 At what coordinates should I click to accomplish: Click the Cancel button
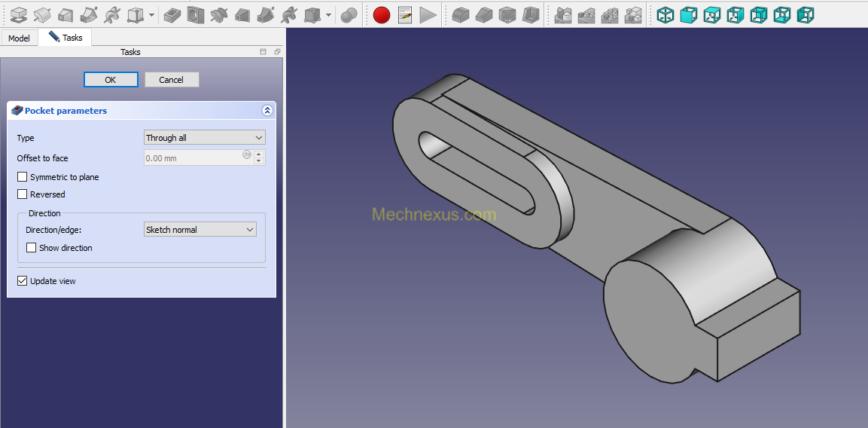[x=172, y=80]
